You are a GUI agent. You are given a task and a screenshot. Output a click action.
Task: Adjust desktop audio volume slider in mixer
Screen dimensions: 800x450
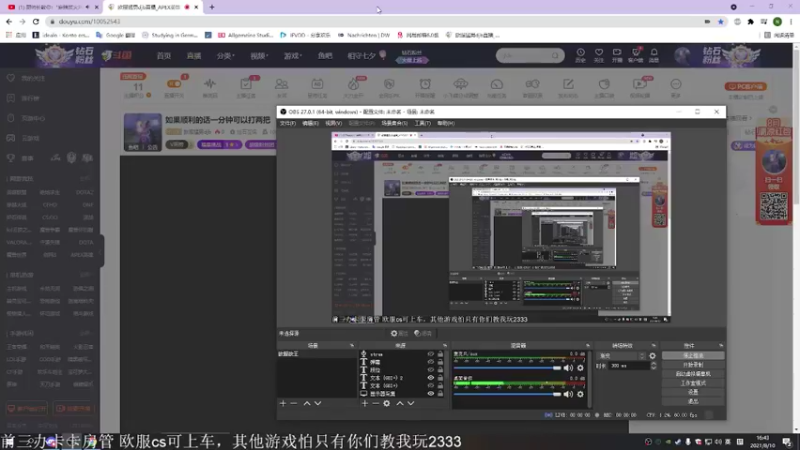click(507, 394)
